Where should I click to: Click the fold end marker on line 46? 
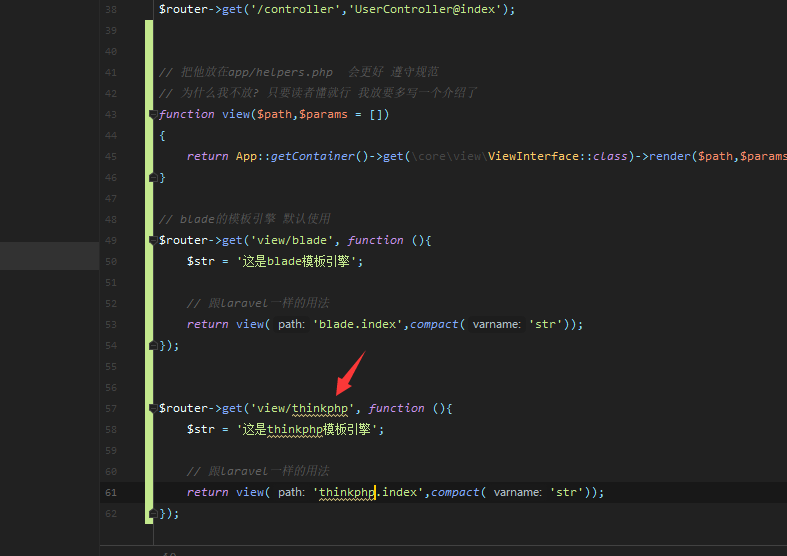click(153, 178)
